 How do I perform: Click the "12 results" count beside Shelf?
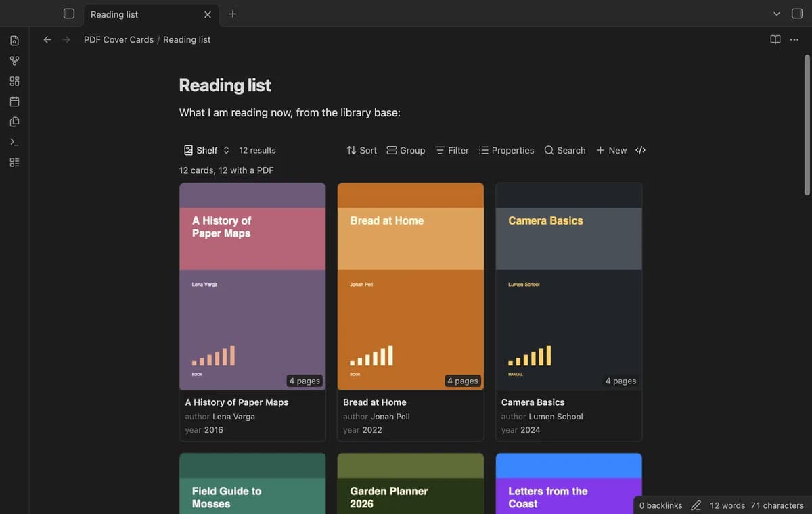[257, 150]
